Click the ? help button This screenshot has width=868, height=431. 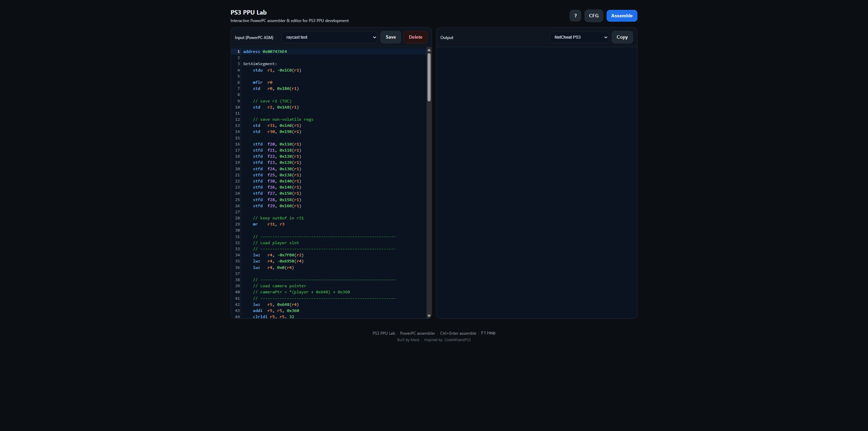tap(575, 16)
